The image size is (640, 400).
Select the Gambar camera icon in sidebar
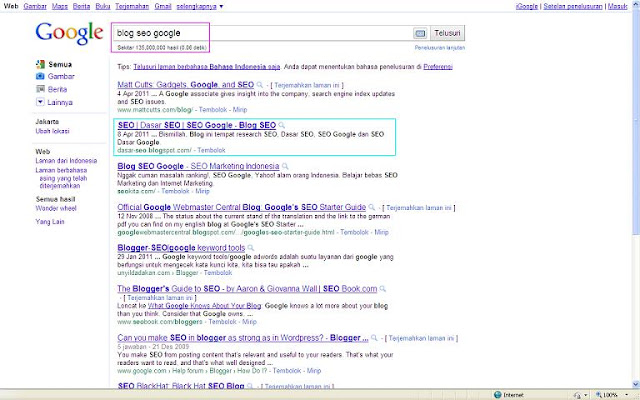pyautogui.click(x=40, y=76)
